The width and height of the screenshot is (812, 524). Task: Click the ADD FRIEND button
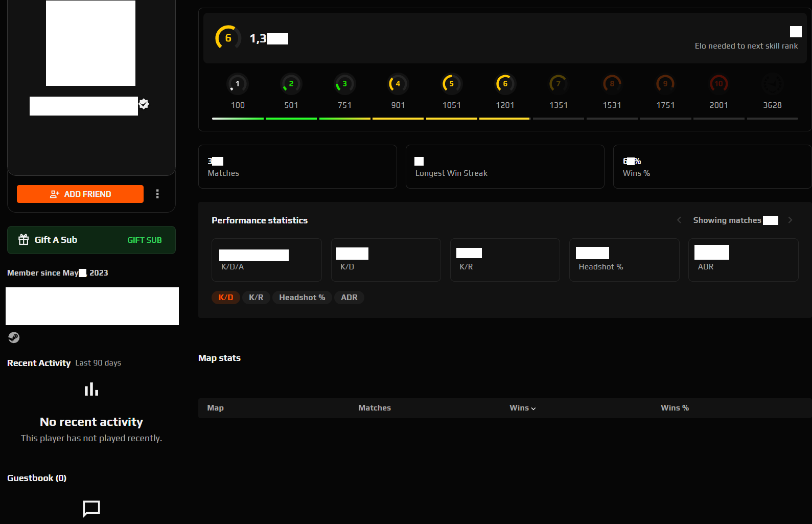80,194
